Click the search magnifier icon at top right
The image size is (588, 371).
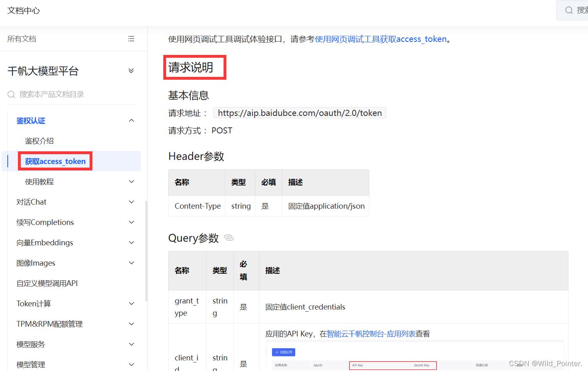pyautogui.click(x=569, y=10)
